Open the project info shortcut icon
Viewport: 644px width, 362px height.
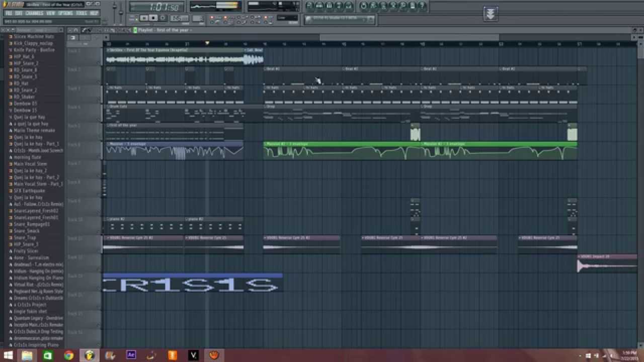[x=413, y=6]
